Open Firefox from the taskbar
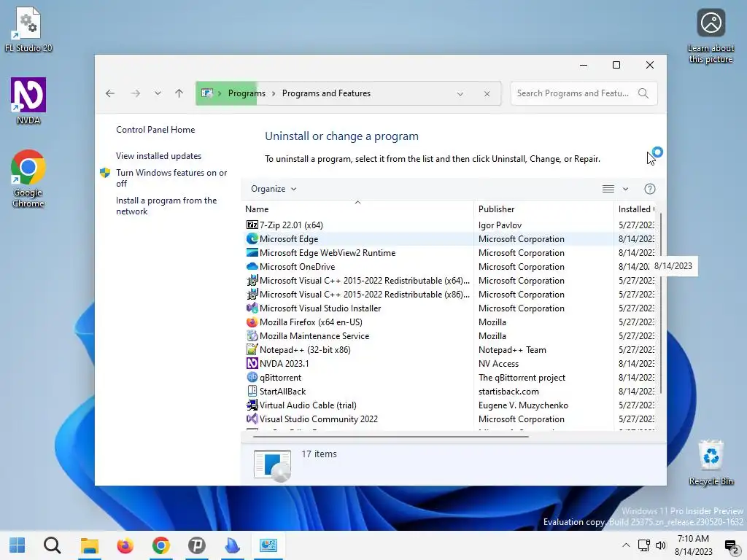Image resolution: width=747 pixels, height=560 pixels. pos(125,545)
